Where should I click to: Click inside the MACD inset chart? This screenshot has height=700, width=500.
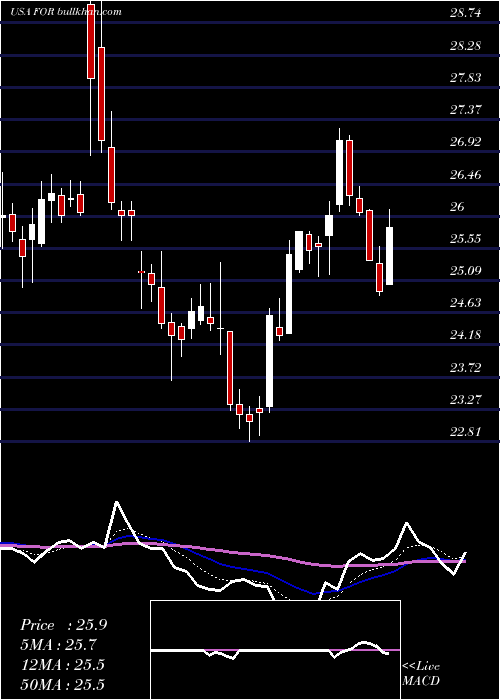pos(275,650)
